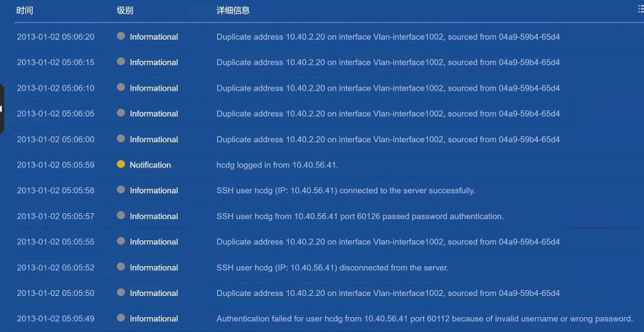The image size is (644, 332).
Task: Click the yellow Notification severity dot
Action: (121, 164)
